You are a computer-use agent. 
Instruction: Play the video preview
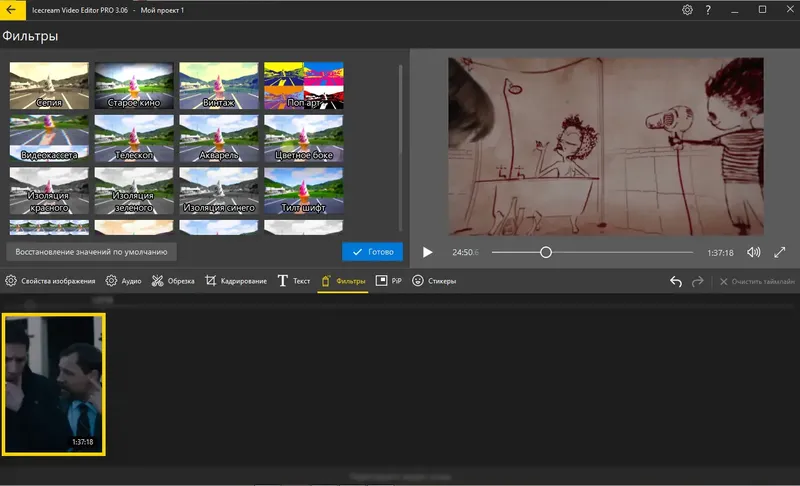(x=428, y=252)
